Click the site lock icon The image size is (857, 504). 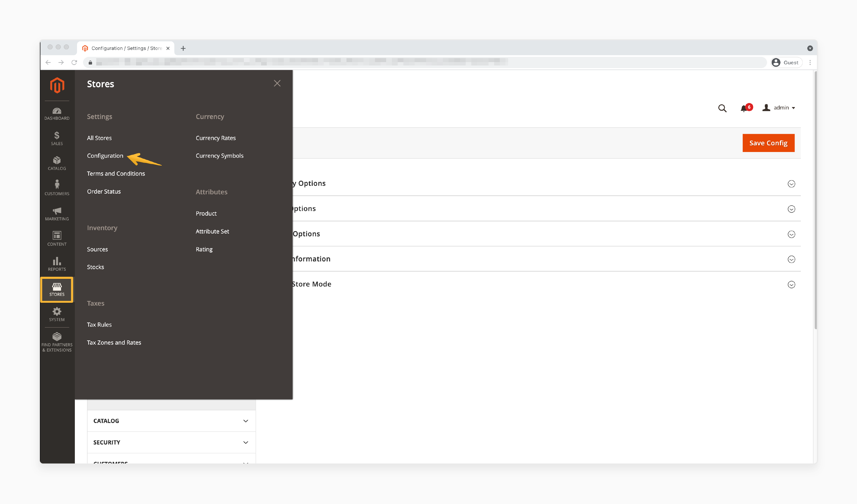(x=90, y=63)
